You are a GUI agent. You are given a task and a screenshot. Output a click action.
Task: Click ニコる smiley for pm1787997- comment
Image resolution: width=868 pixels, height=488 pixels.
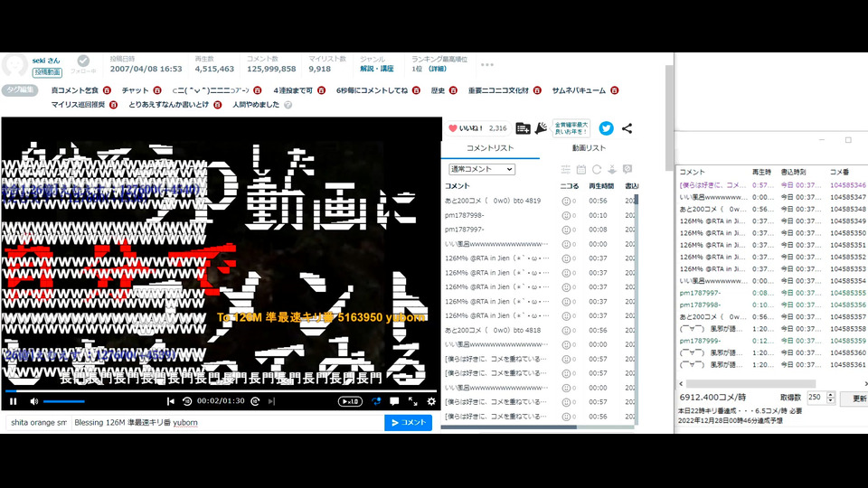(x=566, y=230)
